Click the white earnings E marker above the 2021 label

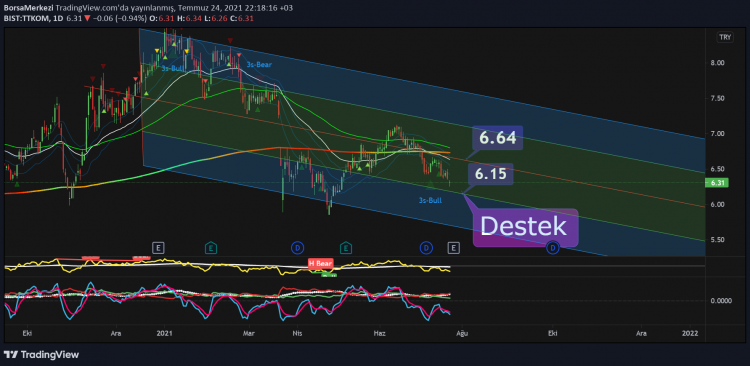pos(158,247)
